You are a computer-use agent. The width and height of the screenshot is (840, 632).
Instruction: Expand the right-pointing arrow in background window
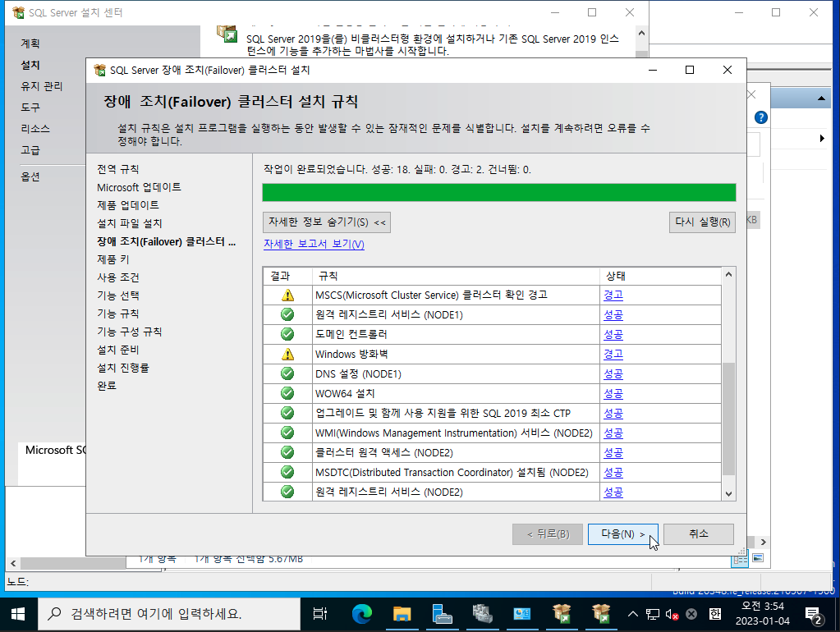822,138
